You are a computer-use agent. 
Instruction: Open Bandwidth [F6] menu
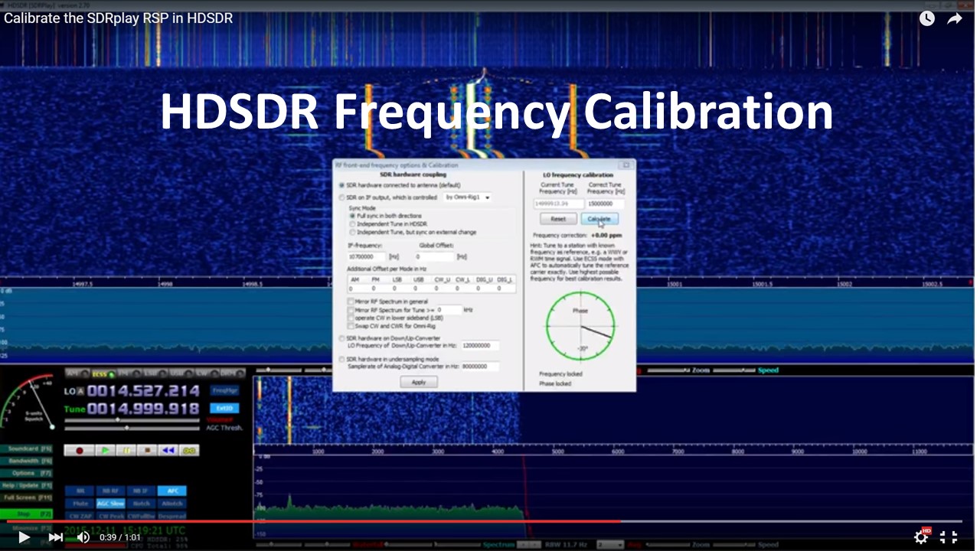(x=27, y=461)
